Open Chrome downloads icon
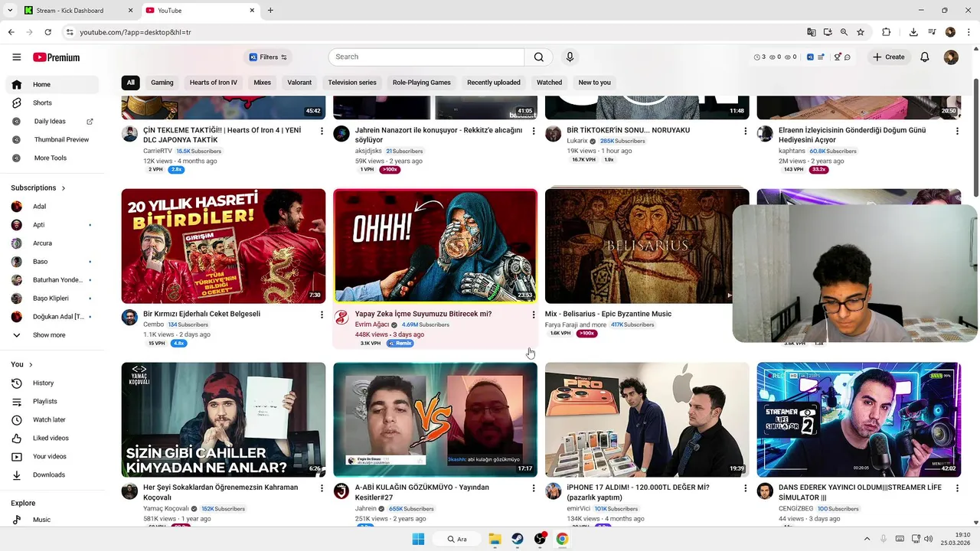The height and width of the screenshot is (551, 980). coord(913,32)
